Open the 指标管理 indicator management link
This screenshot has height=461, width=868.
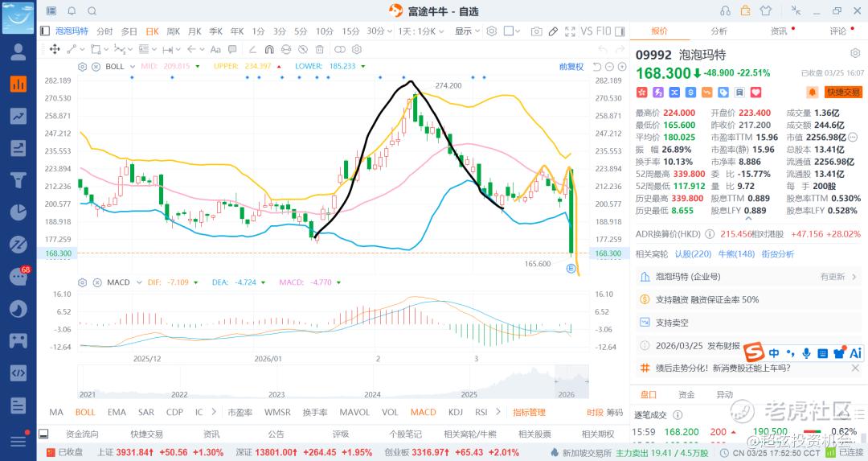click(x=529, y=412)
